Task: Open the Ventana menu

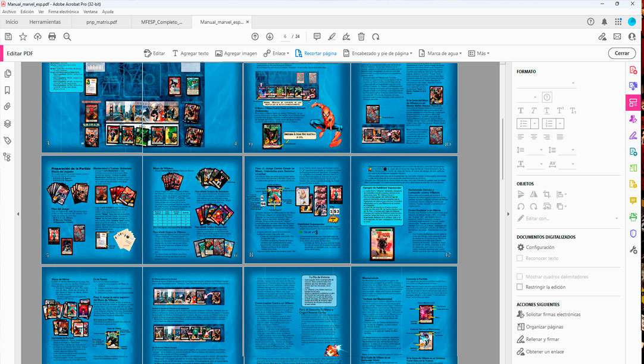Action: click(90, 11)
